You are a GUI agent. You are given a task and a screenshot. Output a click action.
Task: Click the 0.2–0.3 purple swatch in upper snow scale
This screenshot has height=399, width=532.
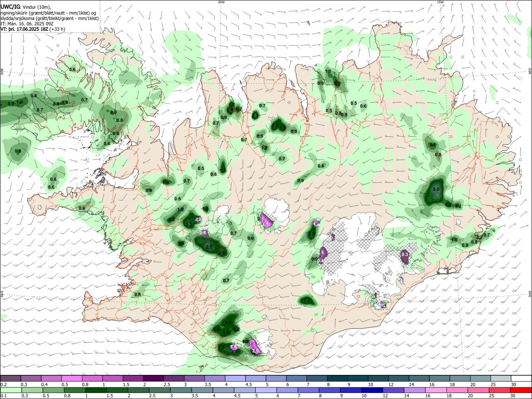[x=10, y=378]
